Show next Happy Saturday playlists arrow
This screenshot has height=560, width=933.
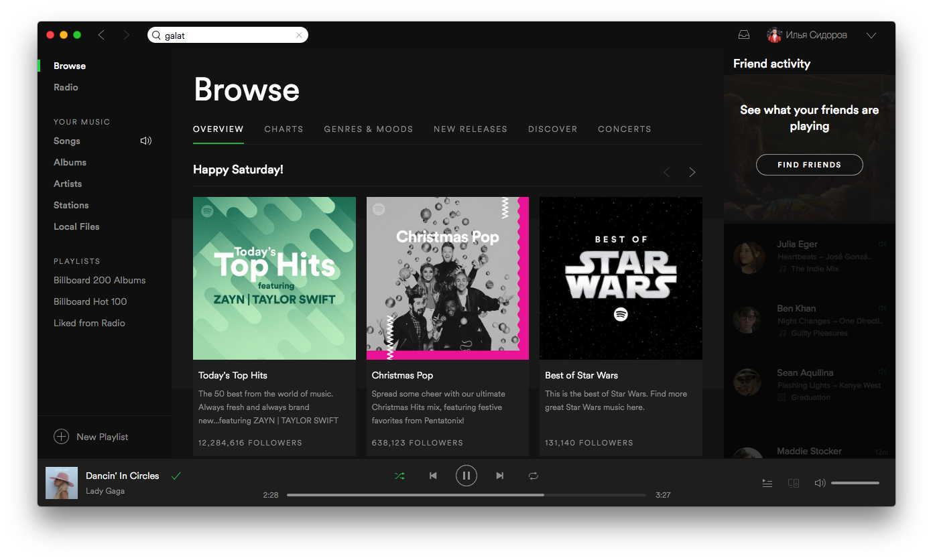[x=692, y=172]
